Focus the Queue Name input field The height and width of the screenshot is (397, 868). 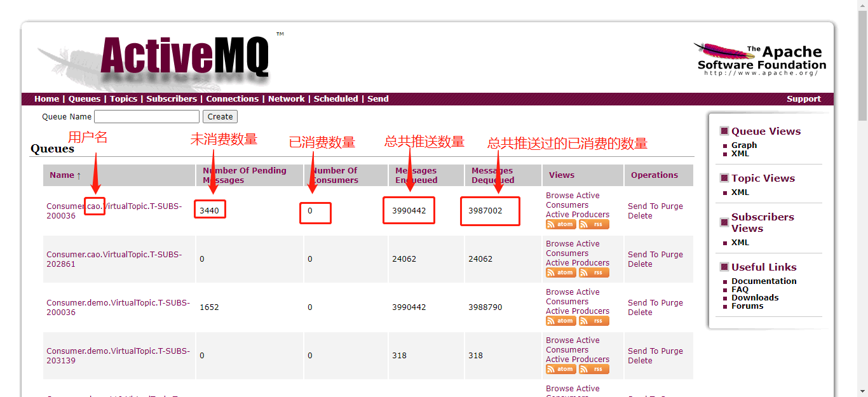click(147, 117)
